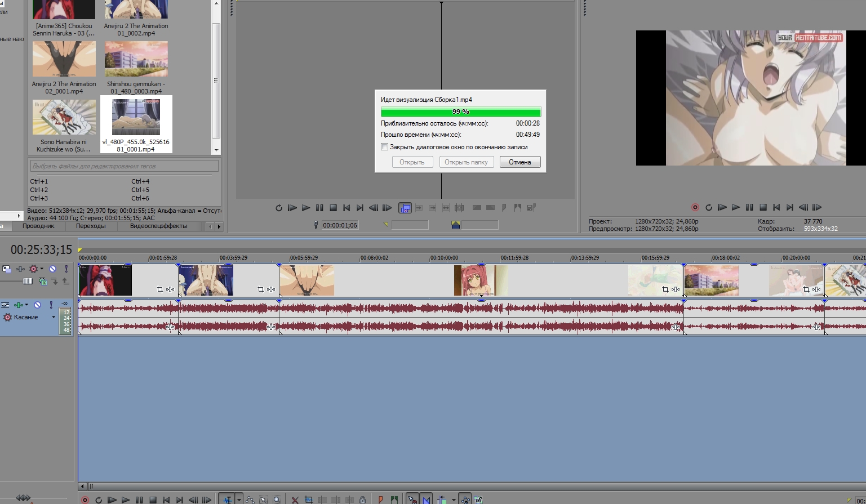Image resolution: width=866 pixels, height=504 pixels.
Task: Click the tag editing input field
Action: pos(124,166)
